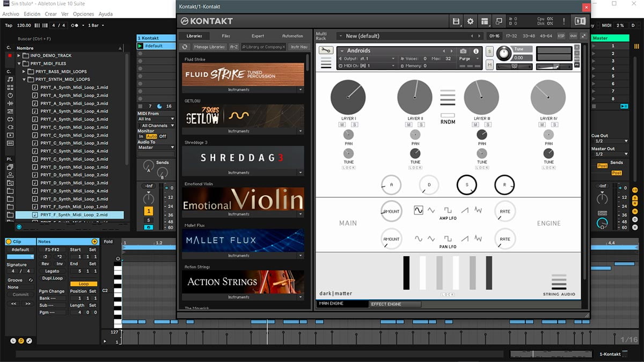Image resolution: width=644 pixels, height=362 pixels.
Task: Refresh libraries with circular arrow icon
Action: pyautogui.click(x=185, y=47)
